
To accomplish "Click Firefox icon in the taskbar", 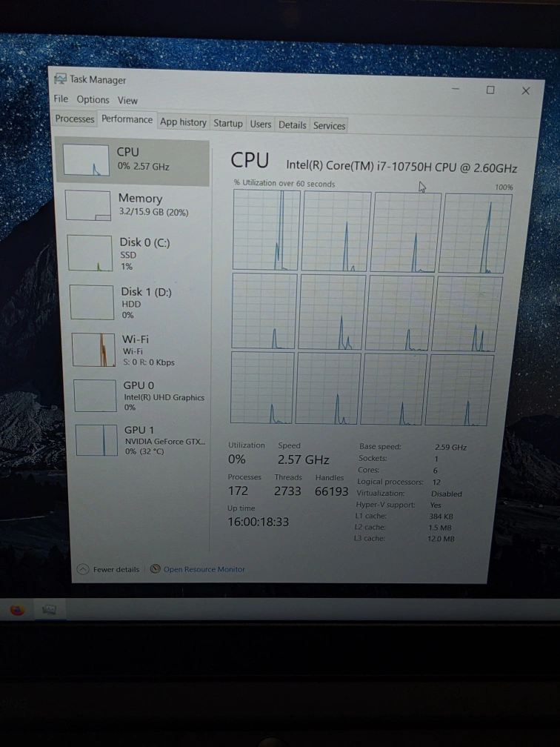I will (x=17, y=610).
